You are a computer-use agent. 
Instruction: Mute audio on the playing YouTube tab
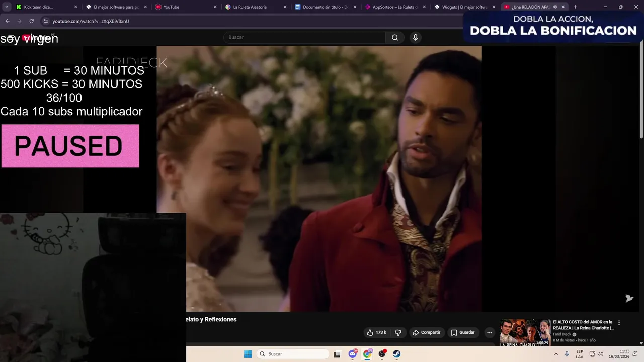(555, 7)
